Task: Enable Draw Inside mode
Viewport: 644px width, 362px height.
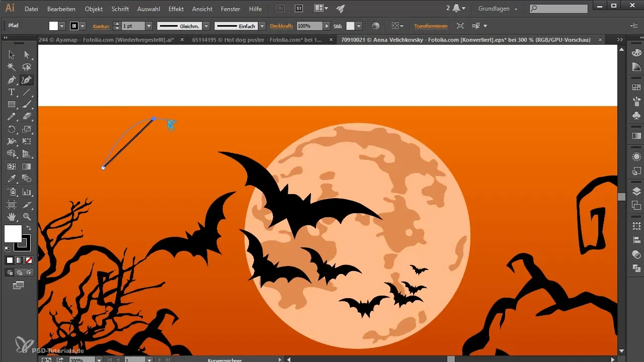Action: click(x=29, y=273)
